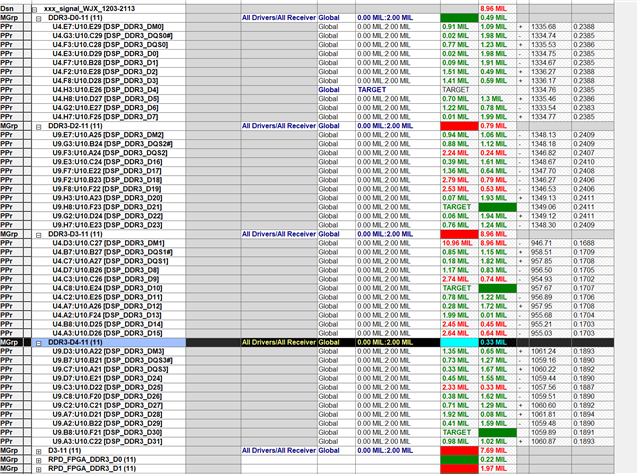Click the green margin cell of DSP_DDR3_D21 row
The height and width of the screenshot is (474, 638).
498,207
